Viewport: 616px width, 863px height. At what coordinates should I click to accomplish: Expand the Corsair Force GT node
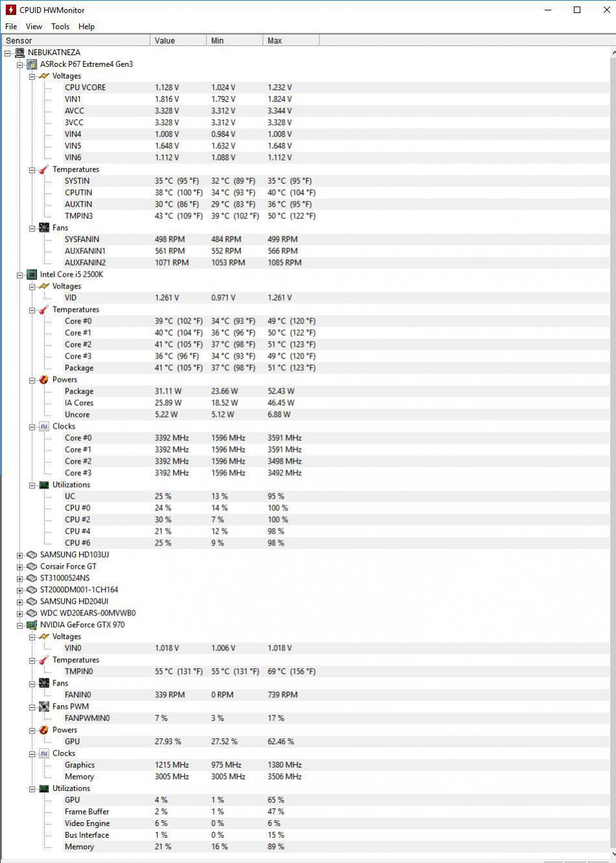click(20, 568)
